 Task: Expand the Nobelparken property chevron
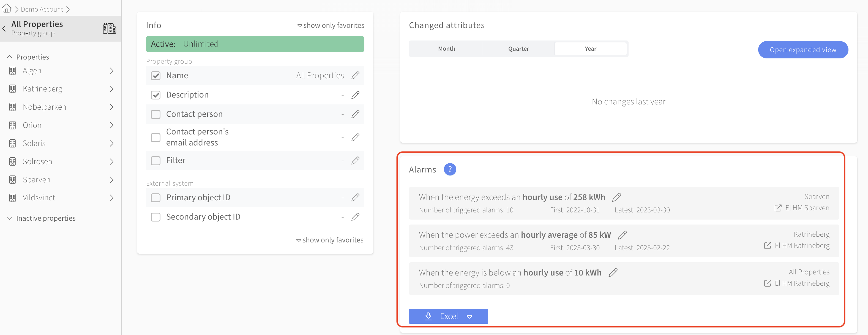click(x=111, y=107)
